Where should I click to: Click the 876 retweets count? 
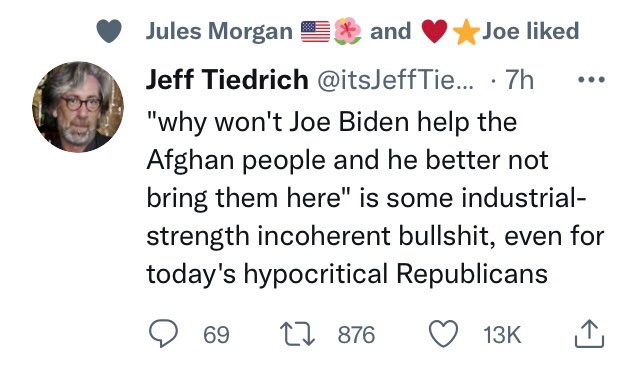pyautogui.click(x=356, y=335)
